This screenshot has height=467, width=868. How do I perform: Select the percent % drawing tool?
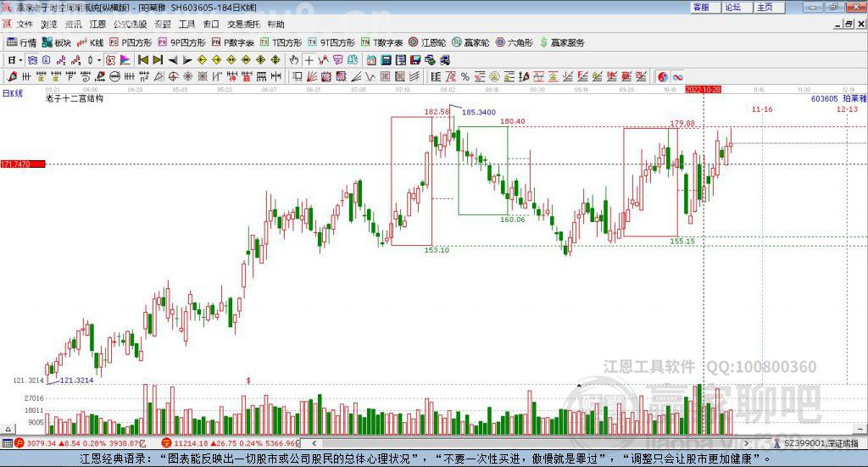click(465, 76)
